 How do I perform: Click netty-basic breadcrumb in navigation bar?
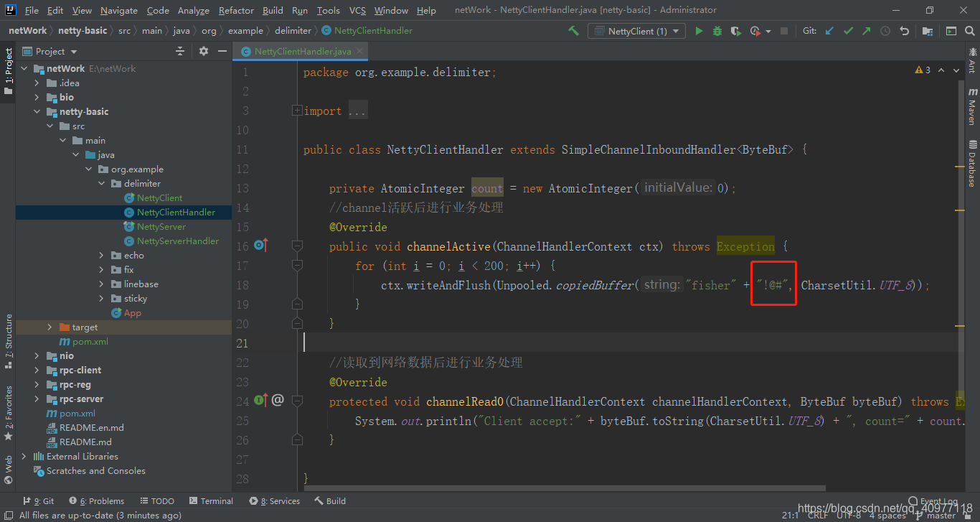point(83,31)
